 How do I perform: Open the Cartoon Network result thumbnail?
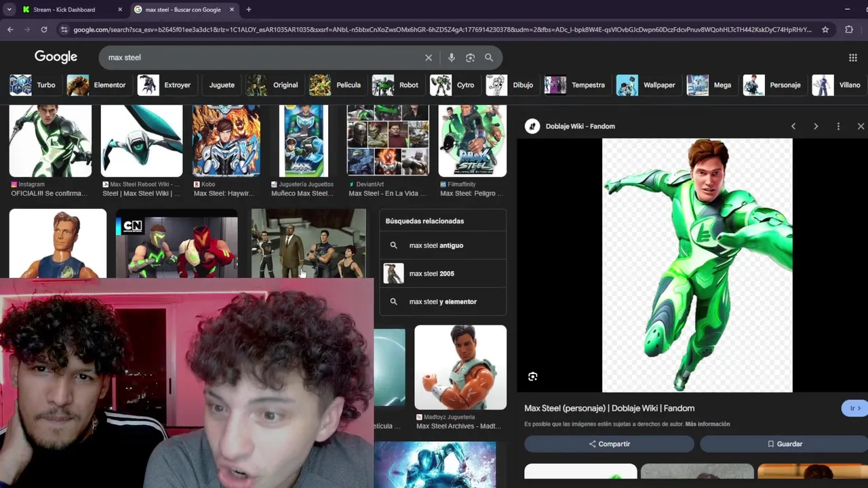pyautogui.click(x=177, y=243)
